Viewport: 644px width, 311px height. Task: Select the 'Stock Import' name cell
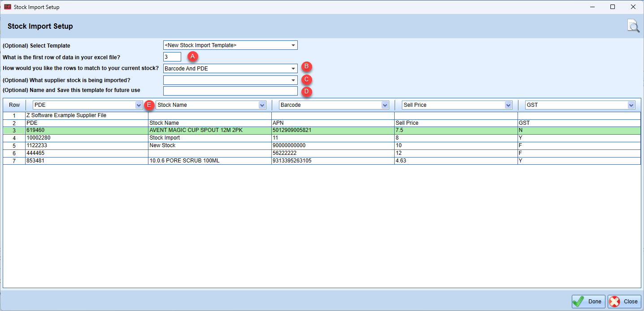pyautogui.click(x=210, y=138)
